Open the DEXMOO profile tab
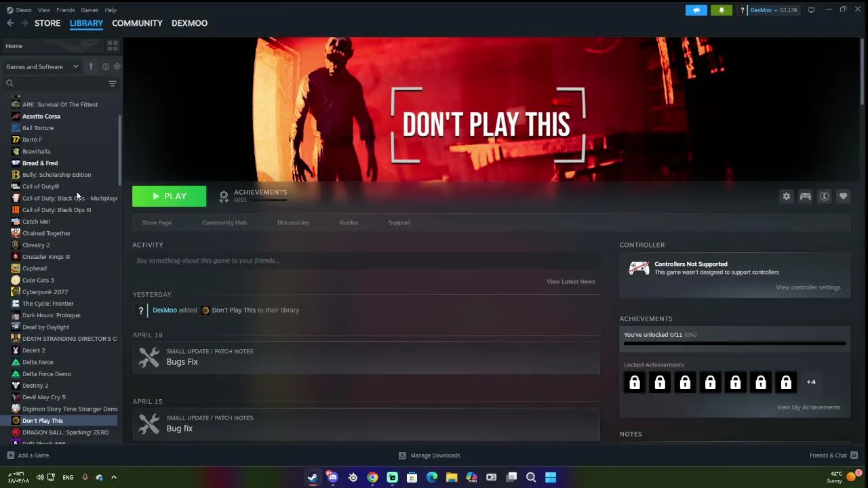Screen dimensions: 868x488 189,23
